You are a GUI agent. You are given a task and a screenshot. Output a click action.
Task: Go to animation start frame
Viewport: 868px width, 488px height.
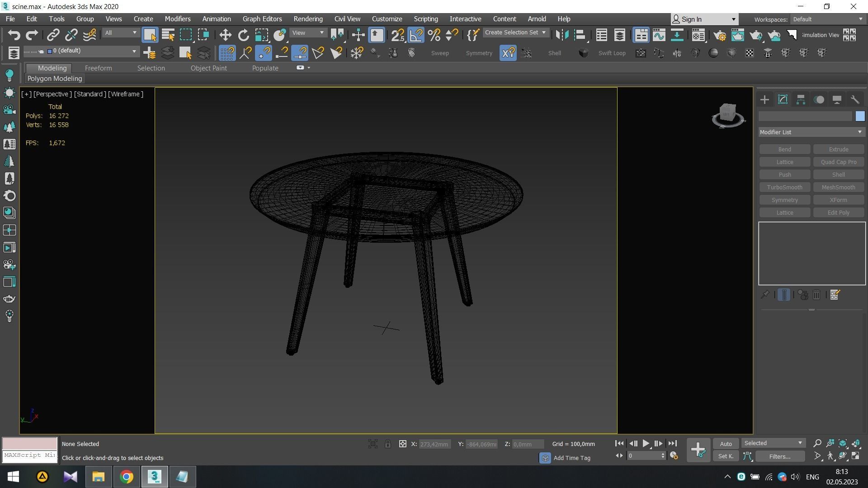pos(619,444)
